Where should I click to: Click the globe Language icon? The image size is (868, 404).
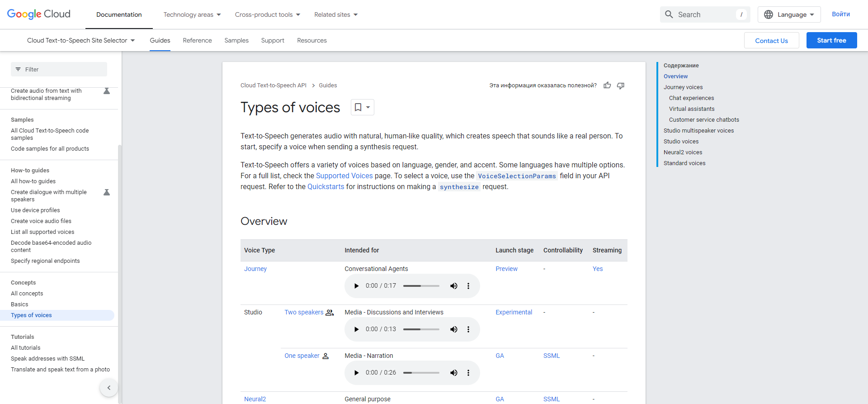pyautogui.click(x=769, y=14)
